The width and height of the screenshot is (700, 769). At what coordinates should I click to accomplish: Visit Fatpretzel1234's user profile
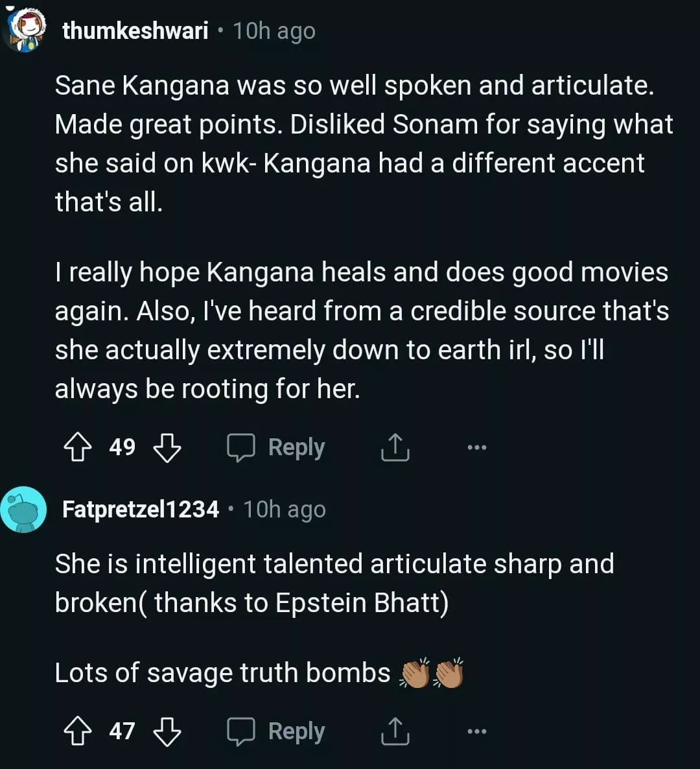pos(141,510)
